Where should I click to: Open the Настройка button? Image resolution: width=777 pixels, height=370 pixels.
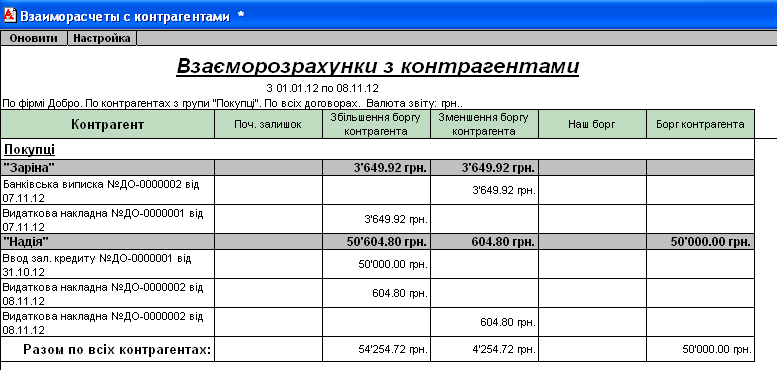[x=102, y=38]
